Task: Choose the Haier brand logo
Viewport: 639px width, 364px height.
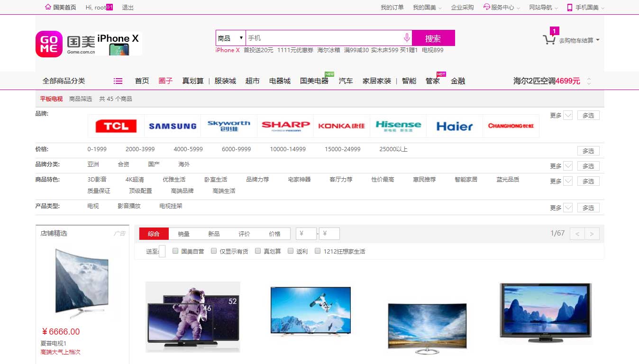Action: tap(454, 126)
